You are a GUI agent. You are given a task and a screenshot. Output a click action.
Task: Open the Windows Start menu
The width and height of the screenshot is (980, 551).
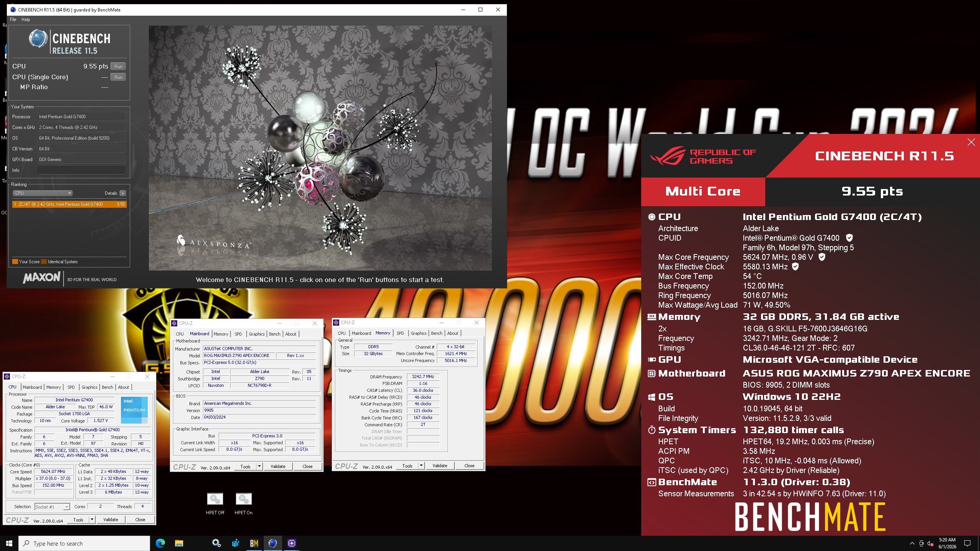point(9,543)
